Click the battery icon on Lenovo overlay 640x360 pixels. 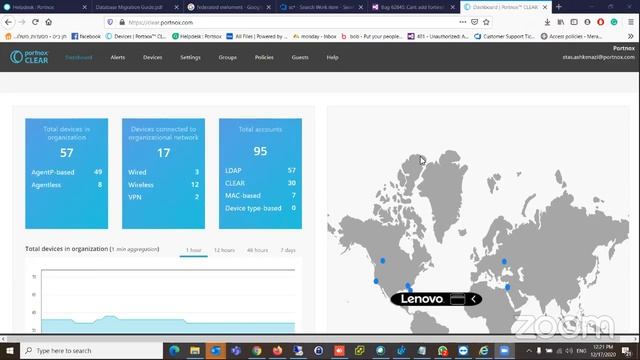(x=458, y=299)
